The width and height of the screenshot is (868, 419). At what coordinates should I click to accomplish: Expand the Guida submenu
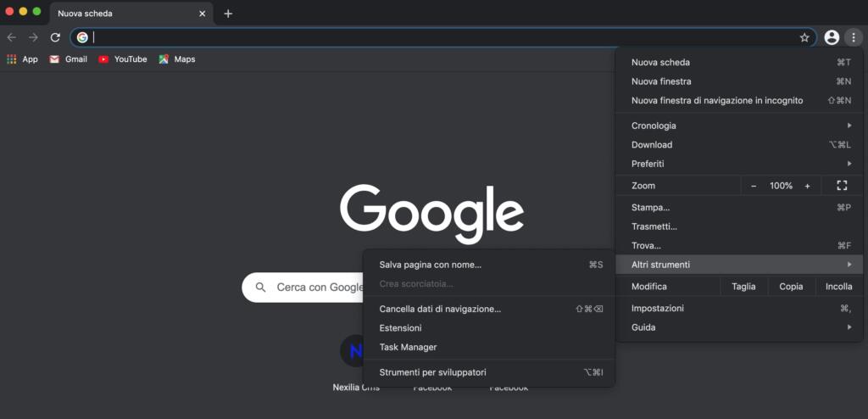pos(741,327)
